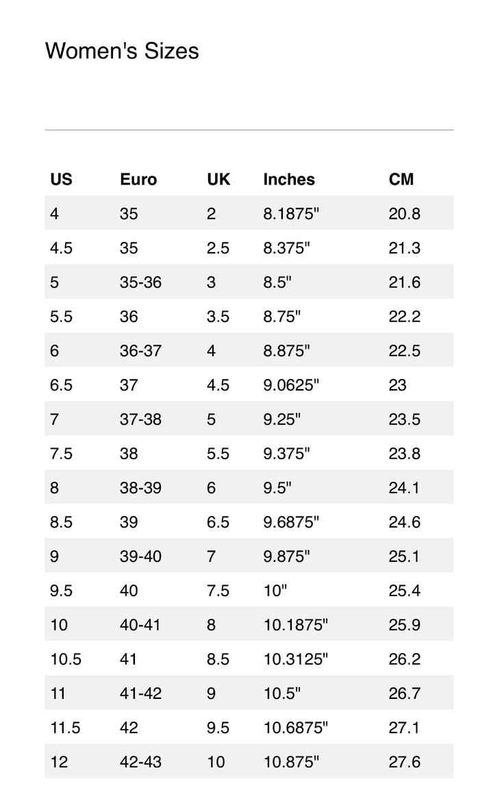Viewport: 504px width, 812px height.
Task: Click Euro size 39-40 cell
Action: tap(140, 556)
